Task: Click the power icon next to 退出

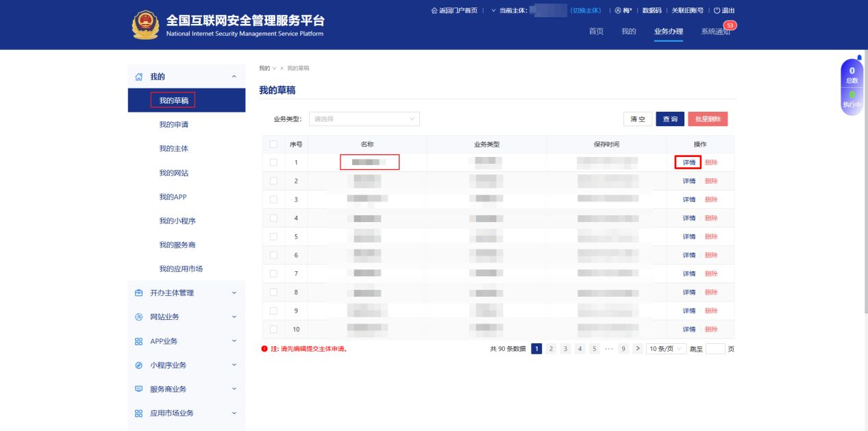Action: click(x=717, y=10)
